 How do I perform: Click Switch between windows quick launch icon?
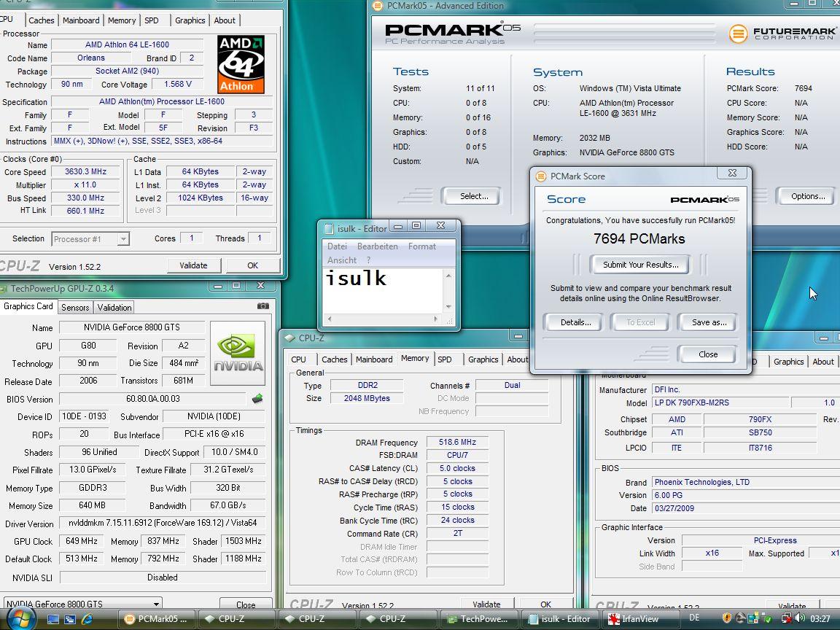(x=70, y=619)
